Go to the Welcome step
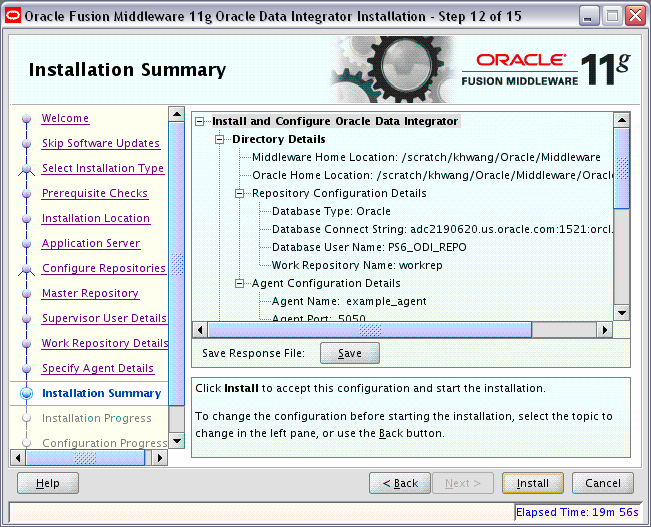Screen dimensions: 651x527 [65, 118]
